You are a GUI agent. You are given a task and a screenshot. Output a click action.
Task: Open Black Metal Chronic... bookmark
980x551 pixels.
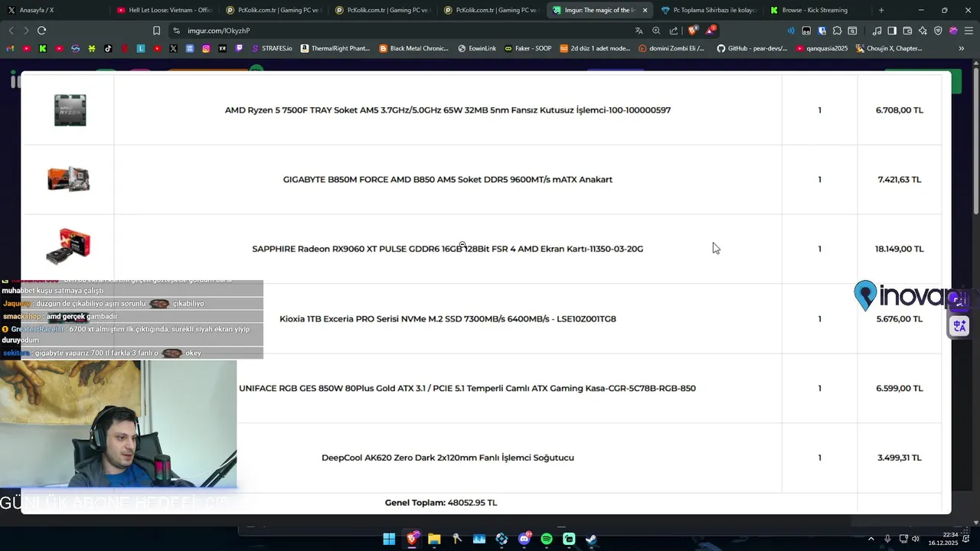[x=414, y=48]
